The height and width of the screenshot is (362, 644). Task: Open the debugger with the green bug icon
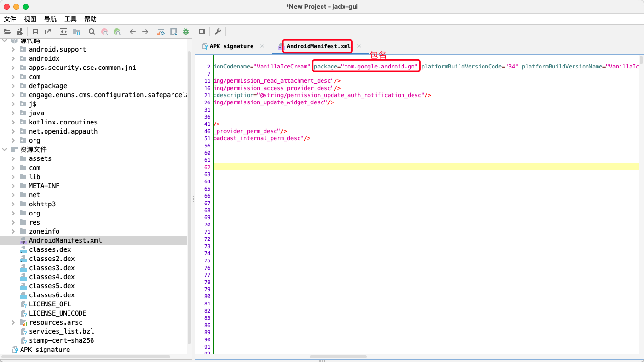[x=186, y=32]
